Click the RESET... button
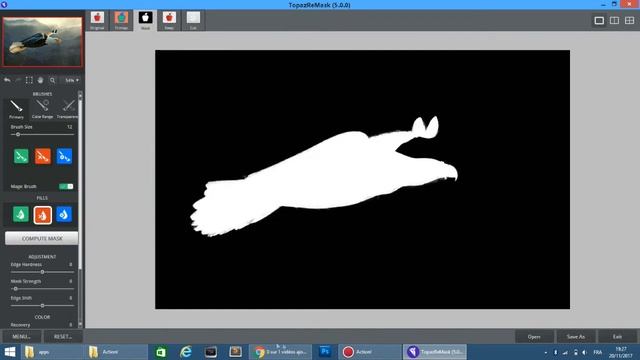The width and height of the screenshot is (640, 360). 63,336
